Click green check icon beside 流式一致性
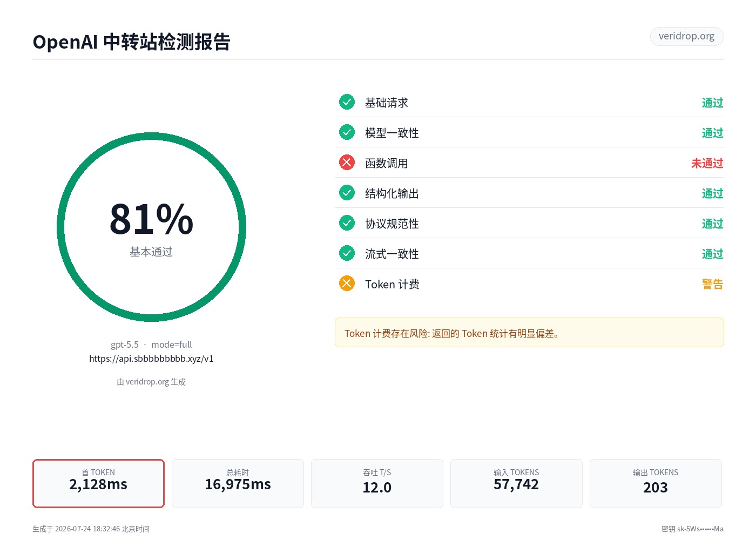This screenshot has width=756, height=540. click(x=347, y=253)
